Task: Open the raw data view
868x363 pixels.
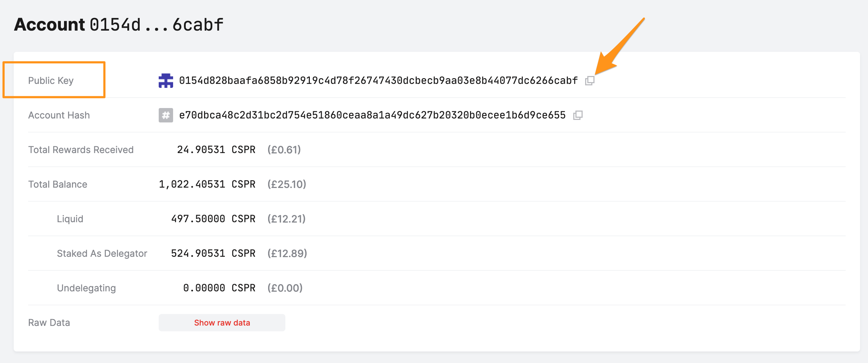Action: tap(222, 323)
